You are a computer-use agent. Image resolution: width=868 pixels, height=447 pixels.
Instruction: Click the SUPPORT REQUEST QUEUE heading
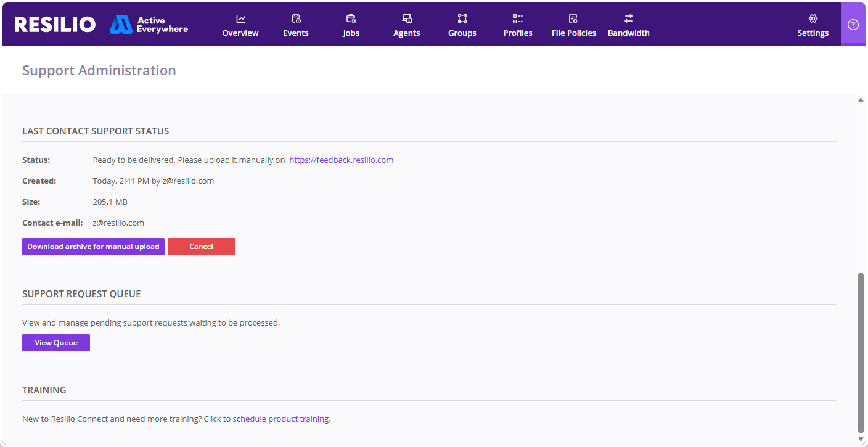[x=81, y=293]
